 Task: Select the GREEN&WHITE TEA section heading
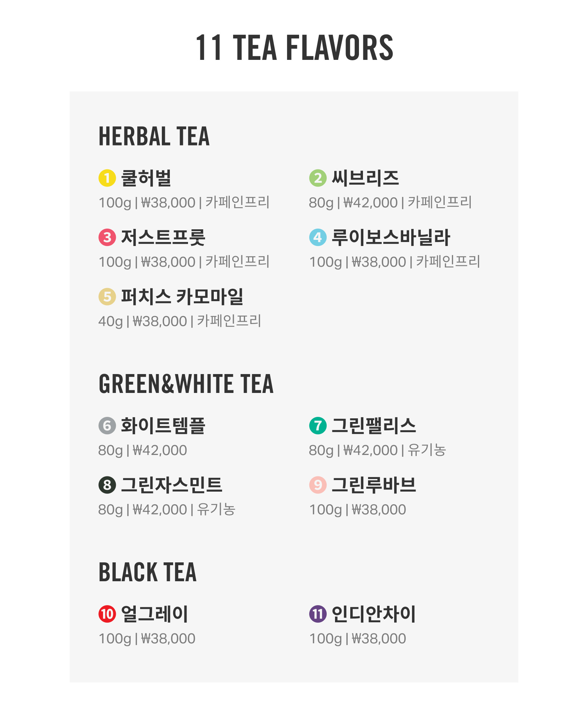click(x=186, y=384)
